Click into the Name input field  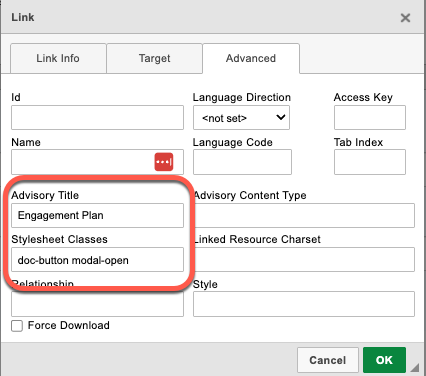[x=97, y=162]
